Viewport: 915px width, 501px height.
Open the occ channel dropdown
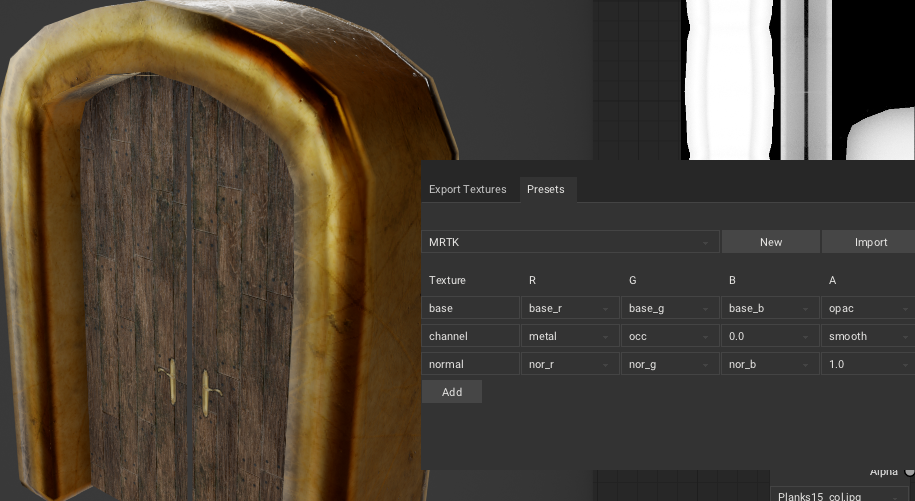tap(670, 336)
